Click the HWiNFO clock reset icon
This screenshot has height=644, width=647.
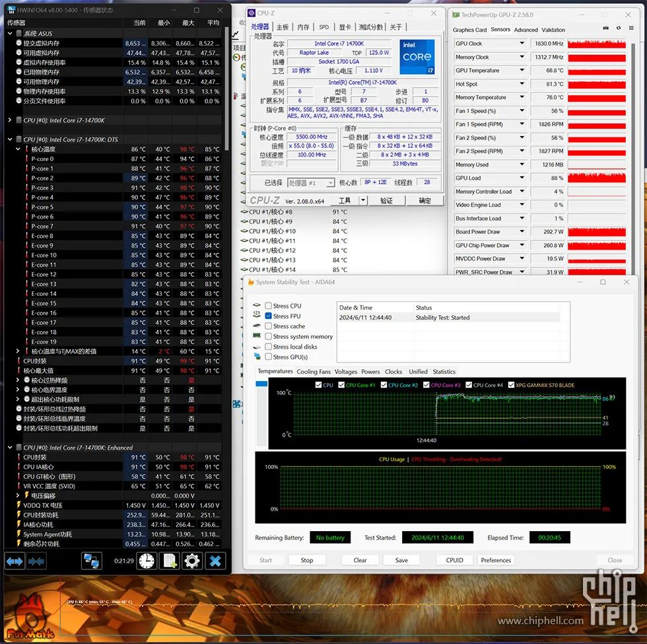(147, 561)
